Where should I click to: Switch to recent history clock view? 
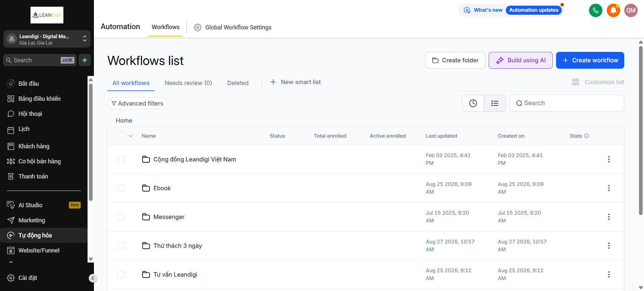point(473,103)
